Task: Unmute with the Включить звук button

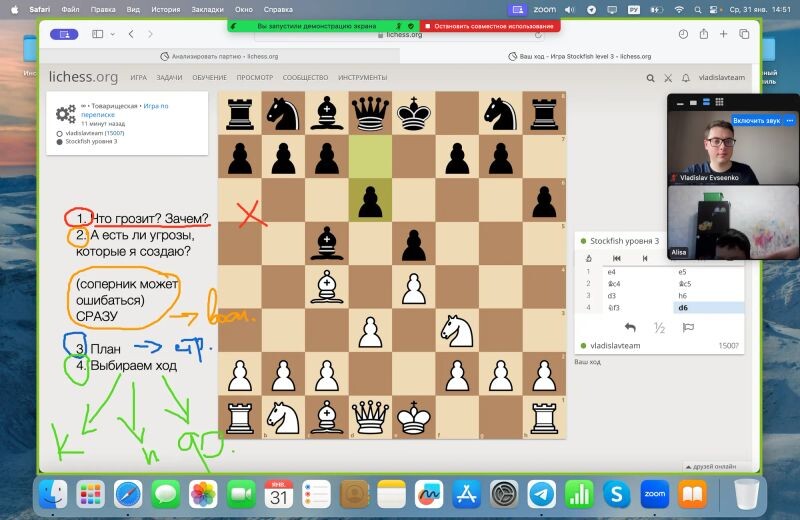Action: (755, 120)
